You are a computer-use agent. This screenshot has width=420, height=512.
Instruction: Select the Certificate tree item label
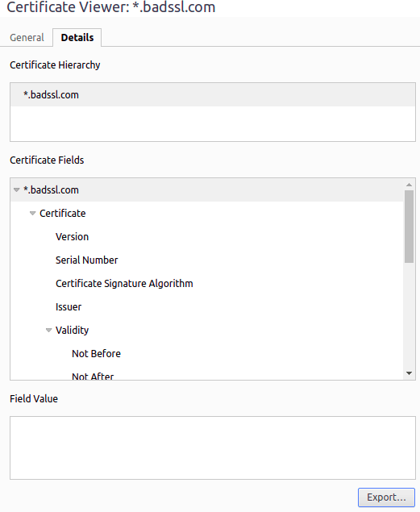click(63, 214)
